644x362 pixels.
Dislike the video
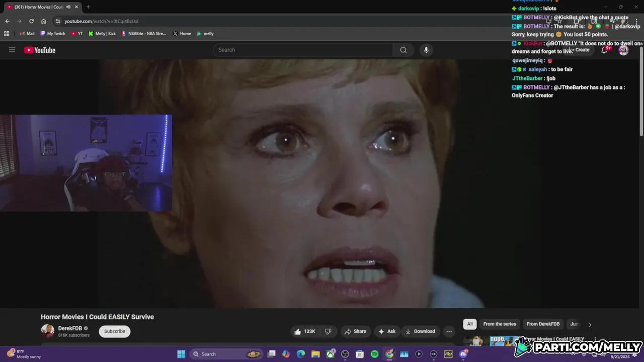[328, 331]
